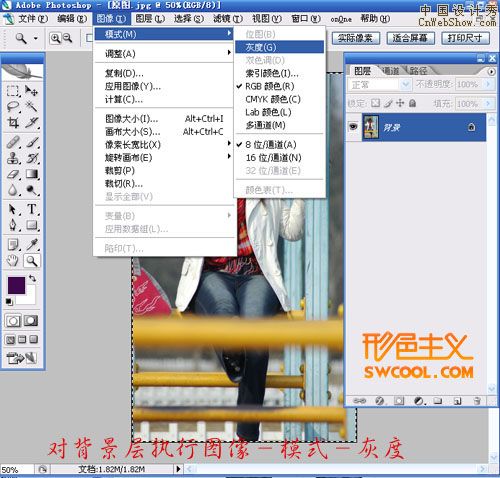Select the Clone Stamp tool
The width and height of the screenshot is (500, 478).
click(13, 158)
